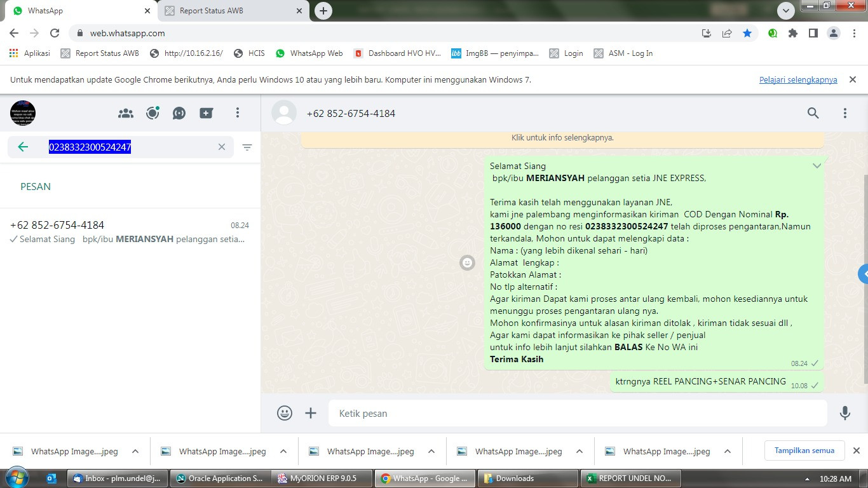
Task: Open Dashboard HVO bookmark
Action: 398,53
